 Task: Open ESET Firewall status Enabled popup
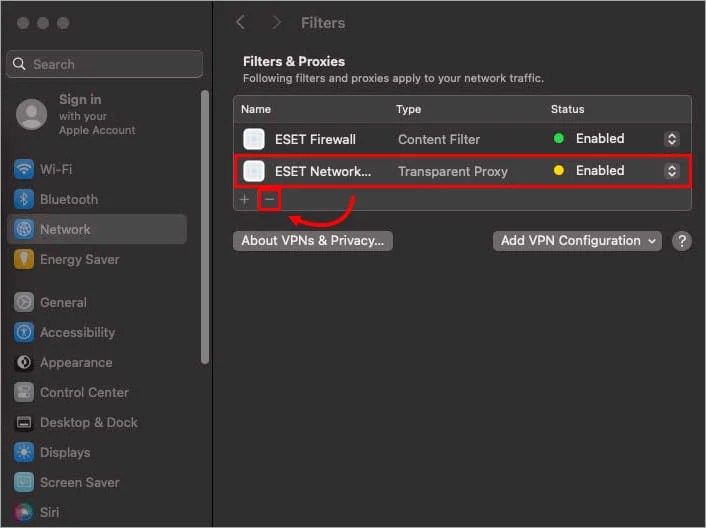pyautogui.click(x=672, y=139)
